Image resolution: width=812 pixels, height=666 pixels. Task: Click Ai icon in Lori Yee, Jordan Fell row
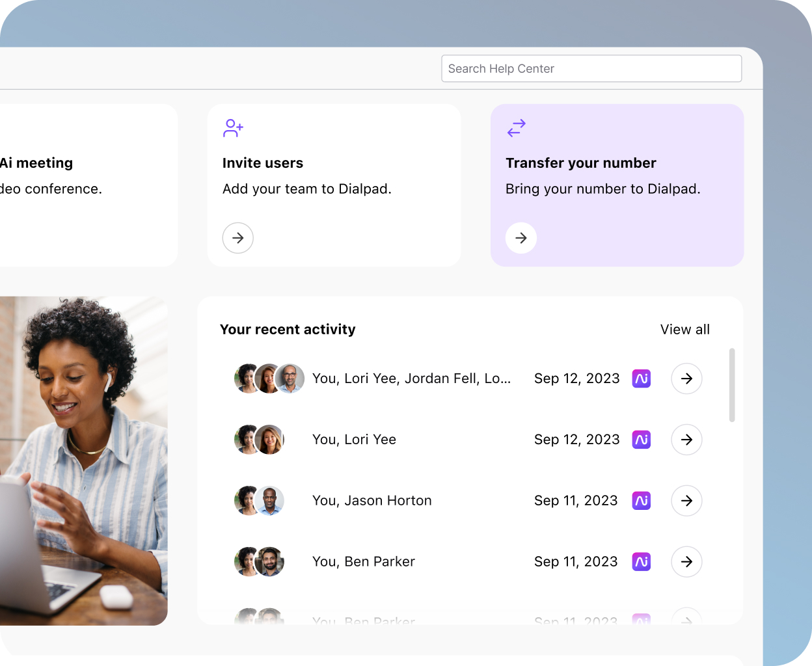(x=642, y=379)
